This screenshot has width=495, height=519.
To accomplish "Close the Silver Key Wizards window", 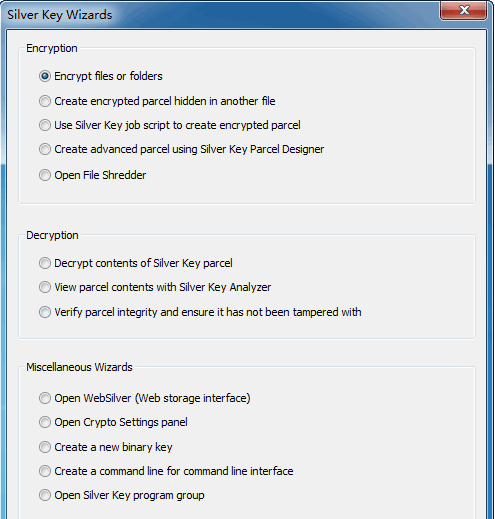I will [x=463, y=10].
